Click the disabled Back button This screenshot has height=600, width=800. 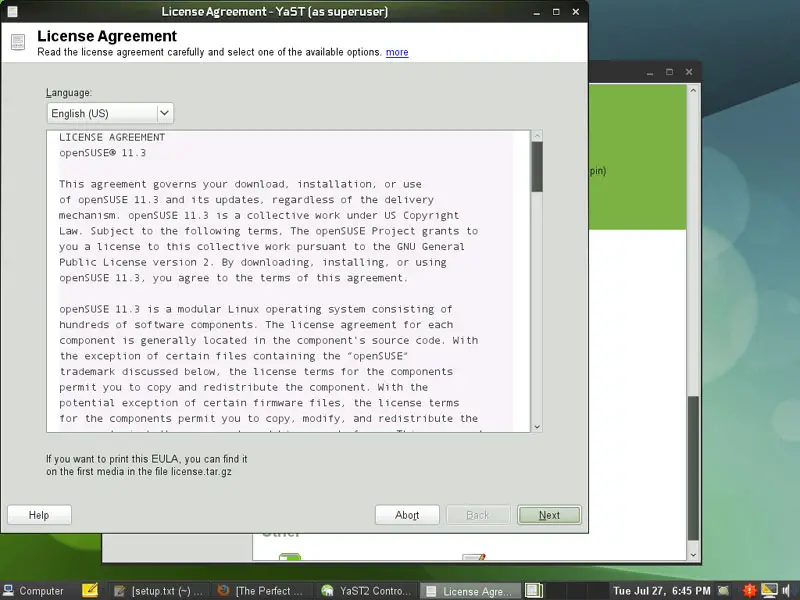pyautogui.click(x=478, y=515)
